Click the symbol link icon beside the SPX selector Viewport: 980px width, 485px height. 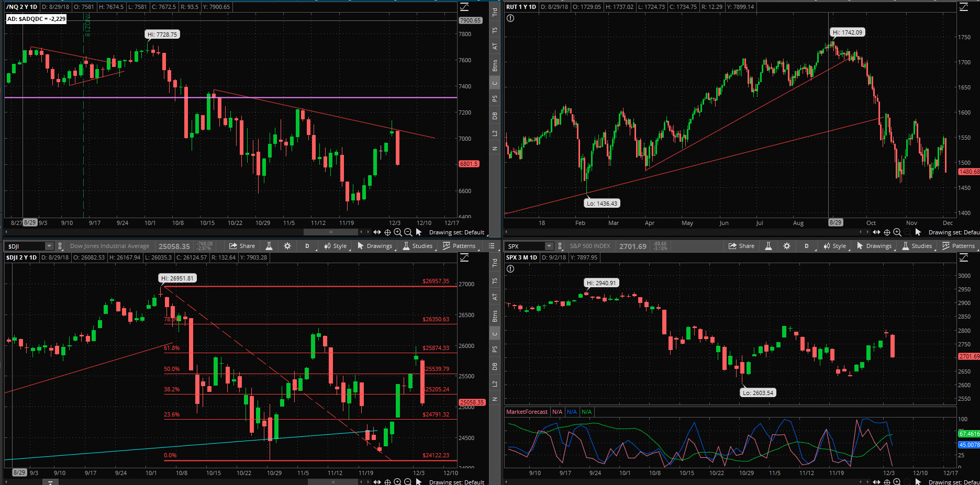pos(560,246)
